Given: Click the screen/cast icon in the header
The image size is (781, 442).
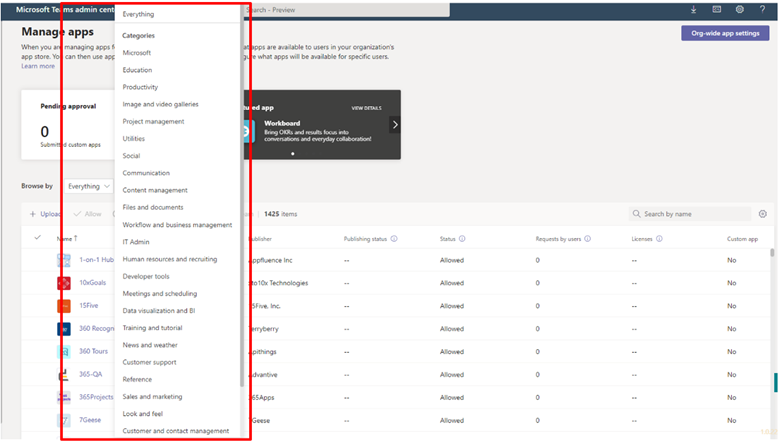Looking at the screenshot, I should click(717, 9).
